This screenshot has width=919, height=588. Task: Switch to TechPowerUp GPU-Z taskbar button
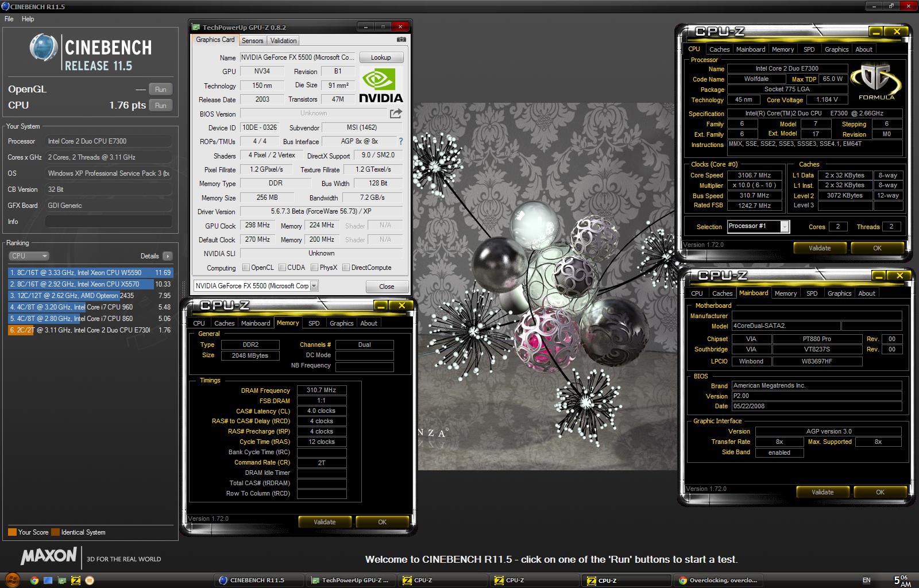[351, 580]
